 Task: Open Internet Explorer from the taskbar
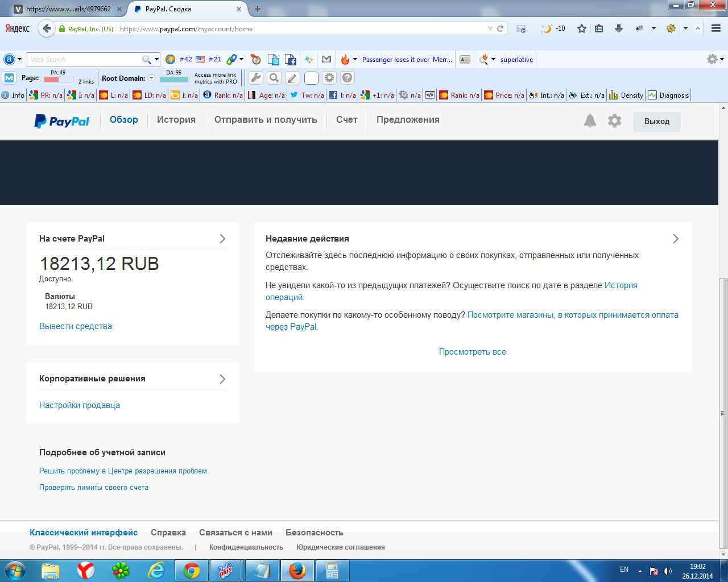[x=156, y=571]
